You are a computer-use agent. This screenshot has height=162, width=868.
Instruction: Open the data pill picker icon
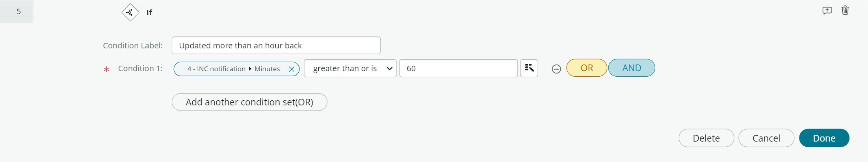click(x=529, y=68)
